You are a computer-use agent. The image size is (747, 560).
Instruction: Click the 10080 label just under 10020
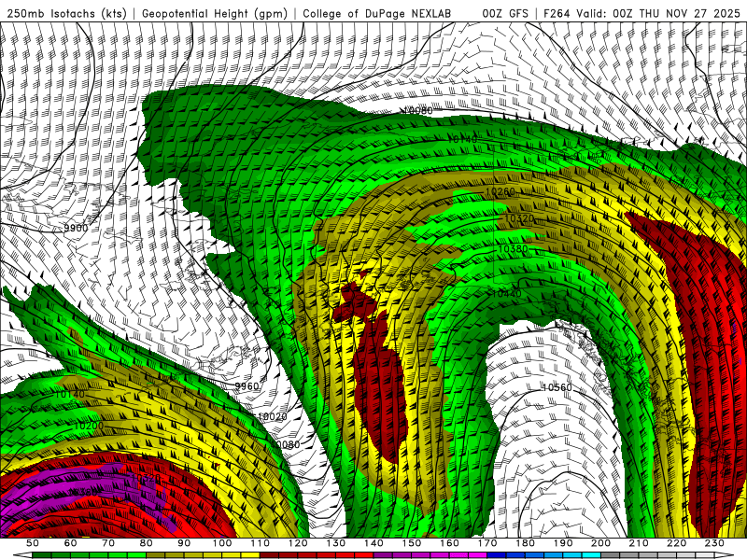pos(287,445)
